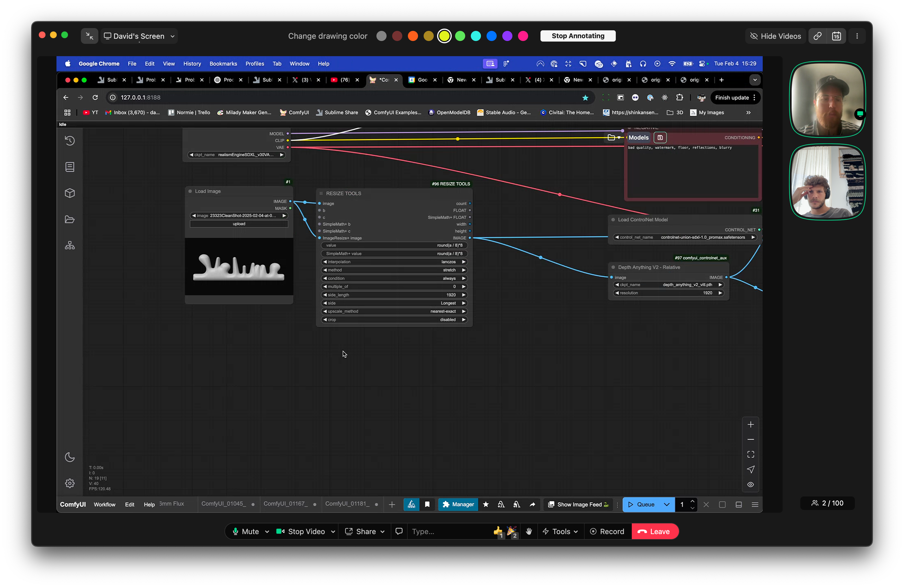Click canvas zoom in plus icon
The width and height of the screenshot is (904, 588).
(x=751, y=424)
